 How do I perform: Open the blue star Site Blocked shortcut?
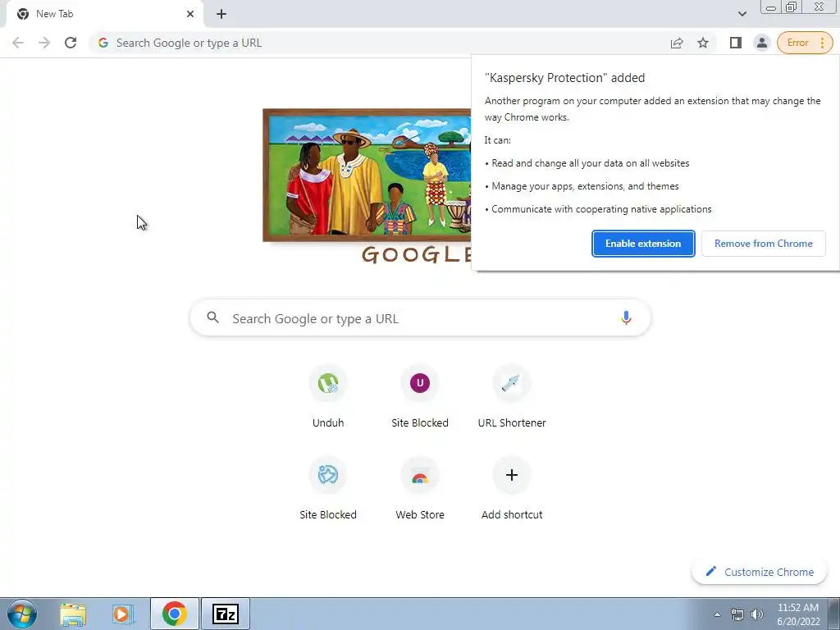coord(328,489)
